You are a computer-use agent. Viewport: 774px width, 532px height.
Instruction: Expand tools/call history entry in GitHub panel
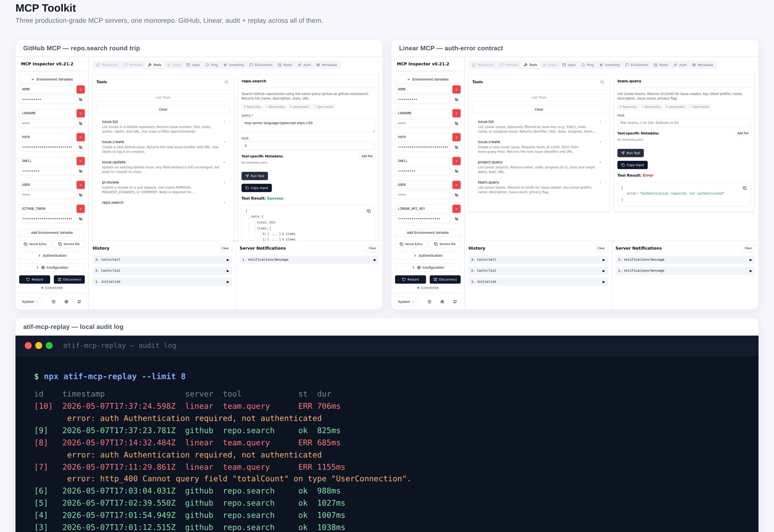pyautogui.click(x=162, y=260)
